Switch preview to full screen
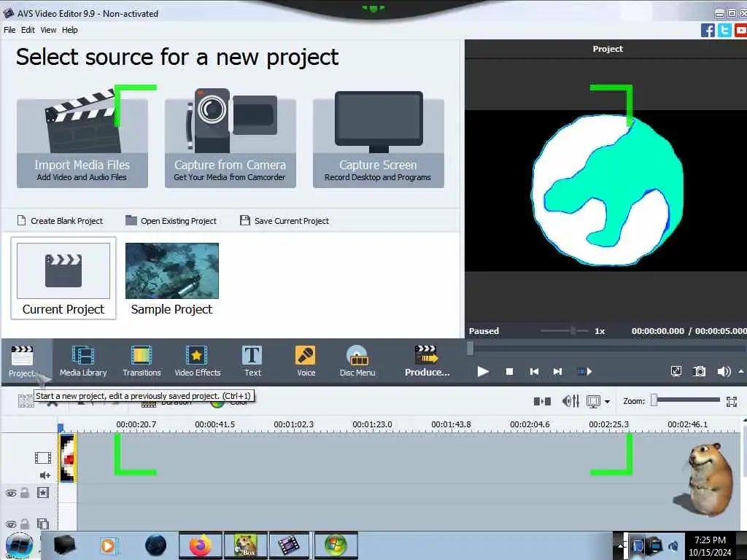Viewport: 747px width, 560px height. (676, 371)
